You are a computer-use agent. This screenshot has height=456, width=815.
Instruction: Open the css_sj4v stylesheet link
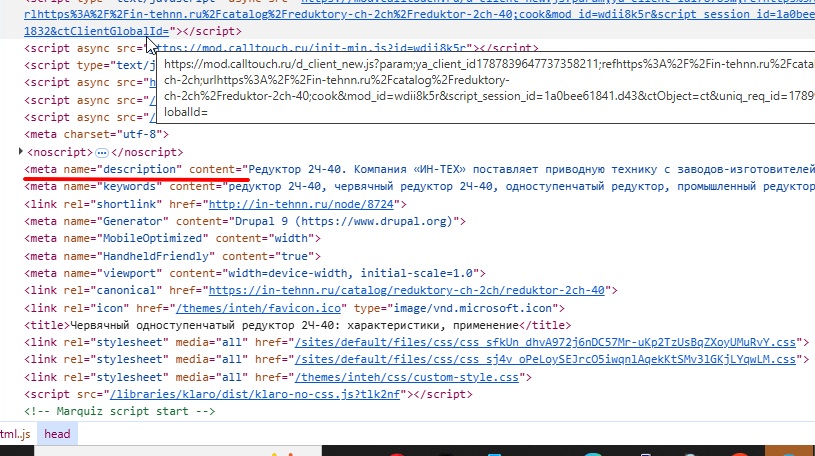(x=545, y=359)
